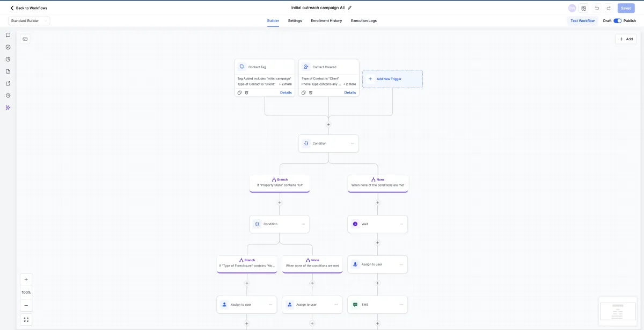Duplicate the Contact Tag trigger

click(x=240, y=92)
